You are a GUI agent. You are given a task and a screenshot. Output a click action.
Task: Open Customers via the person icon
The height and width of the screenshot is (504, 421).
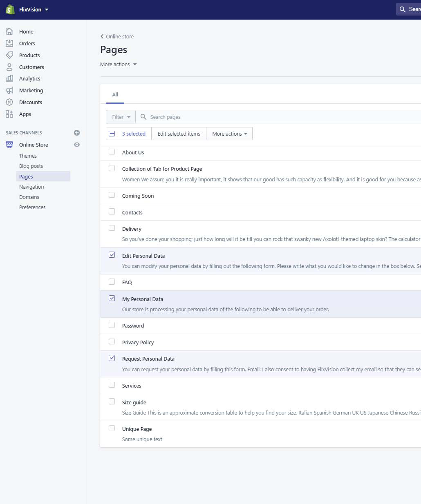pos(9,67)
